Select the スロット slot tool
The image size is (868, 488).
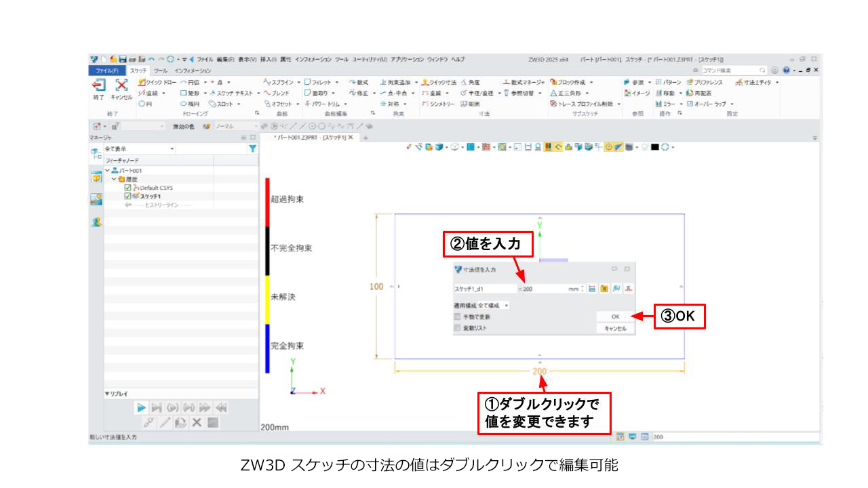tap(221, 104)
